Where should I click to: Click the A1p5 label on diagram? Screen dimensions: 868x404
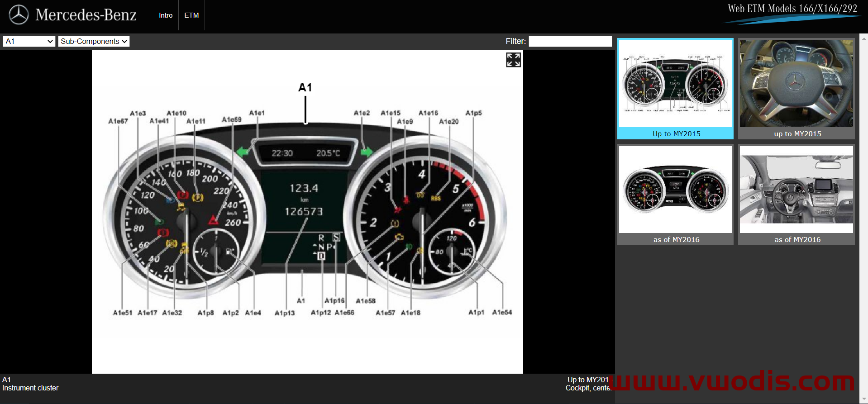point(474,113)
